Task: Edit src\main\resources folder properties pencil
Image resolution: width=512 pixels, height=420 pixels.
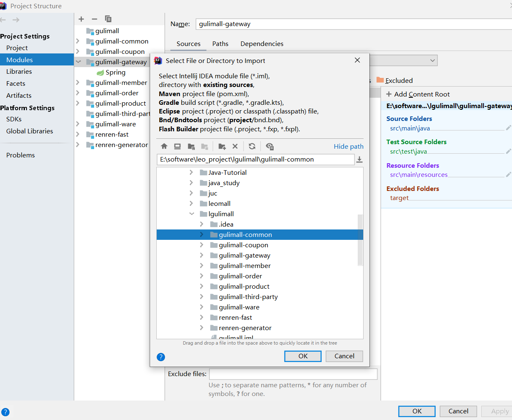Action: click(508, 174)
